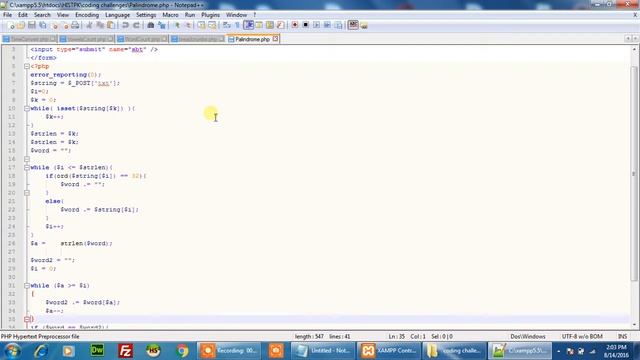This screenshot has height=360, width=640.
Task: Toggle Show All Characters
Action: [237, 25]
